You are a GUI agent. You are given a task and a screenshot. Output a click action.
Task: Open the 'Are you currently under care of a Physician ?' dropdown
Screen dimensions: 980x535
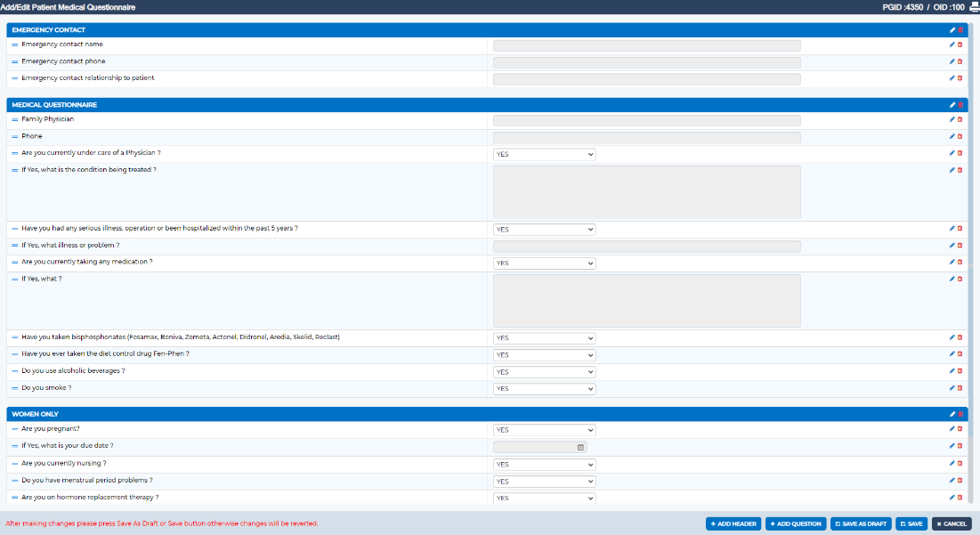click(544, 153)
